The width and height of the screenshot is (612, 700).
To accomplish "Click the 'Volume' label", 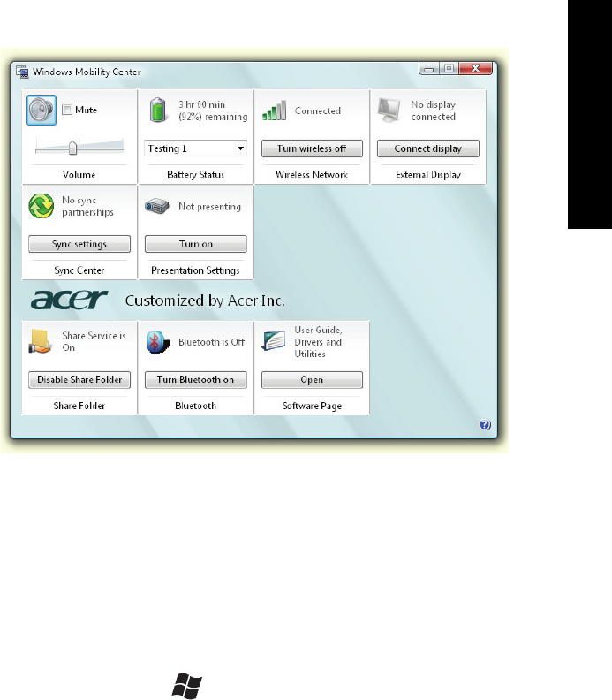I will click(79, 174).
